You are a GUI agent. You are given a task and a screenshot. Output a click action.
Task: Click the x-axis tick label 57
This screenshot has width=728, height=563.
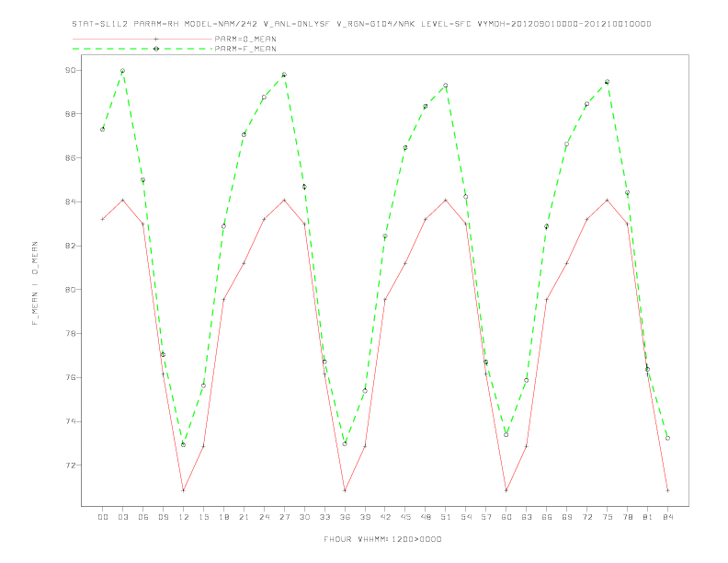click(x=486, y=517)
